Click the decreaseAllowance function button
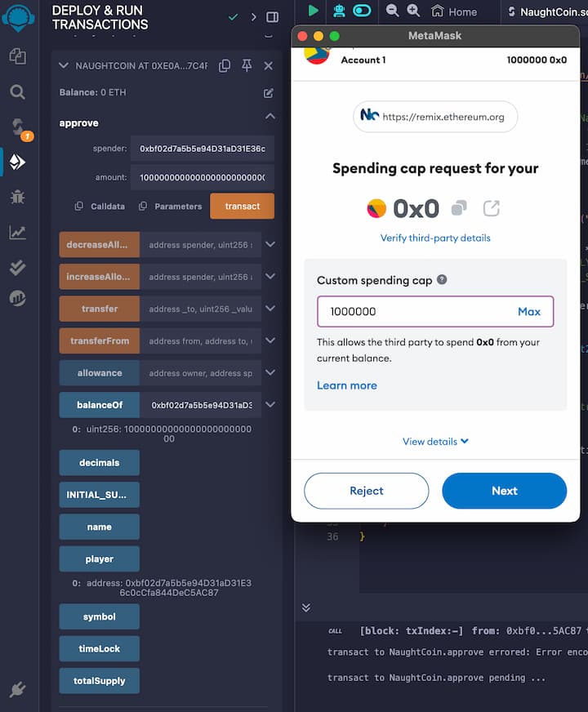588x712 pixels. 100,245
